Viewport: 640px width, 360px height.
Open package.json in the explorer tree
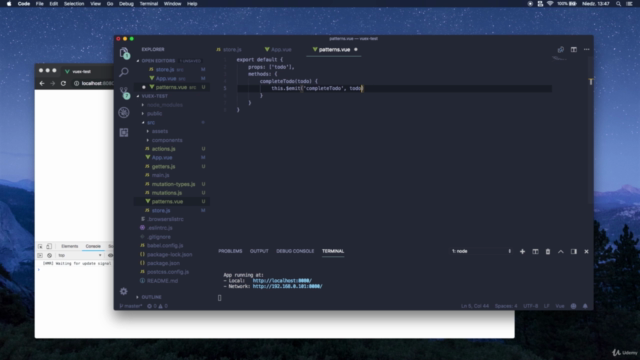point(163,263)
